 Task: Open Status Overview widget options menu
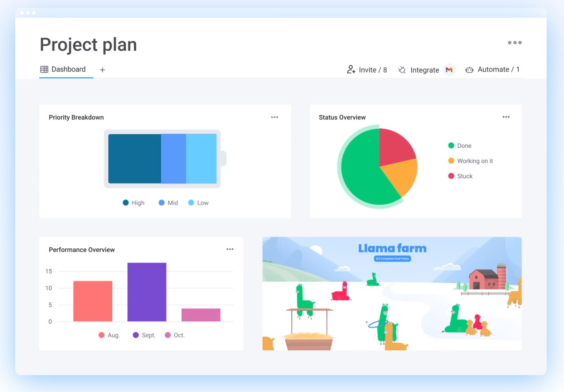coord(506,117)
